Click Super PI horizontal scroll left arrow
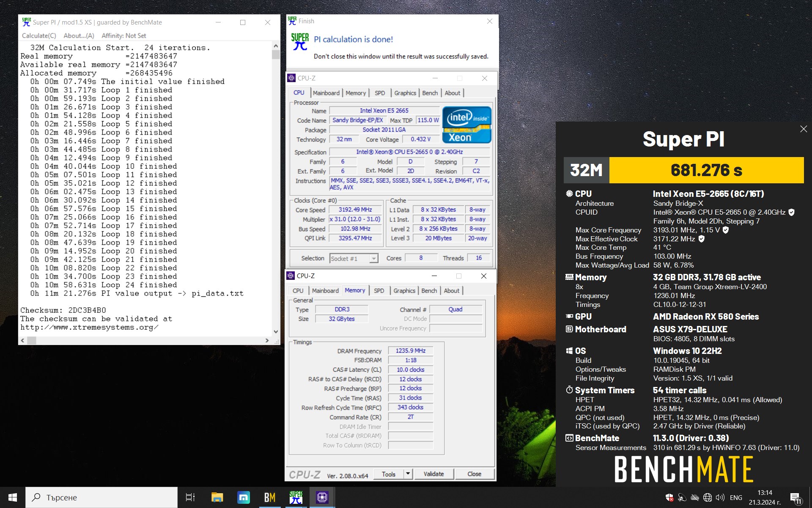This screenshot has height=508, width=812. click(23, 340)
